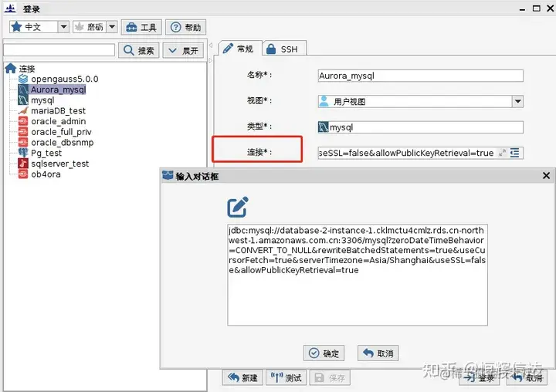Screen dimensions: 556x392
Task: Click the star icon in the language selector
Action: [x=16, y=26]
